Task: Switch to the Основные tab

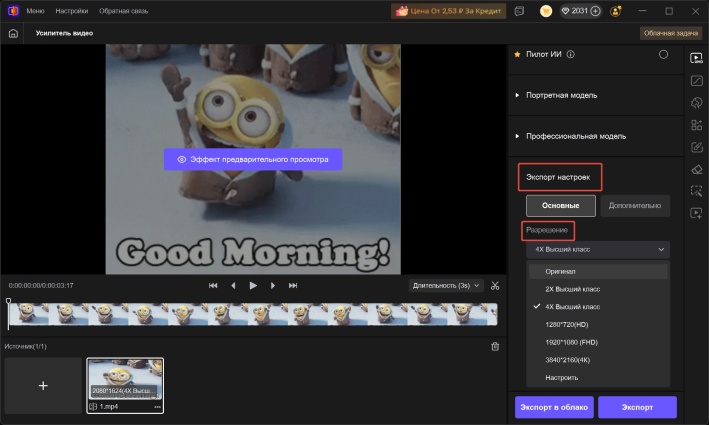Action: tap(561, 206)
